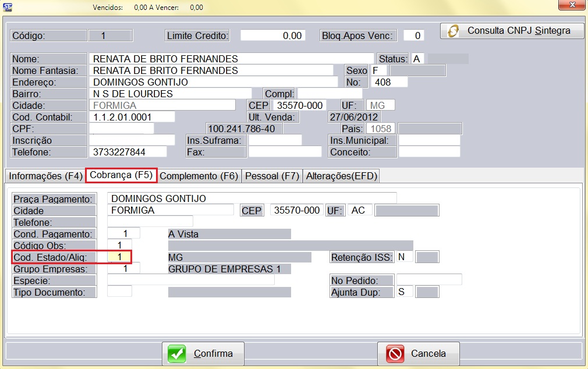Click the Ajunta Dup field showing S
Viewport: 588px width, 369px height.
pyautogui.click(x=405, y=292)
